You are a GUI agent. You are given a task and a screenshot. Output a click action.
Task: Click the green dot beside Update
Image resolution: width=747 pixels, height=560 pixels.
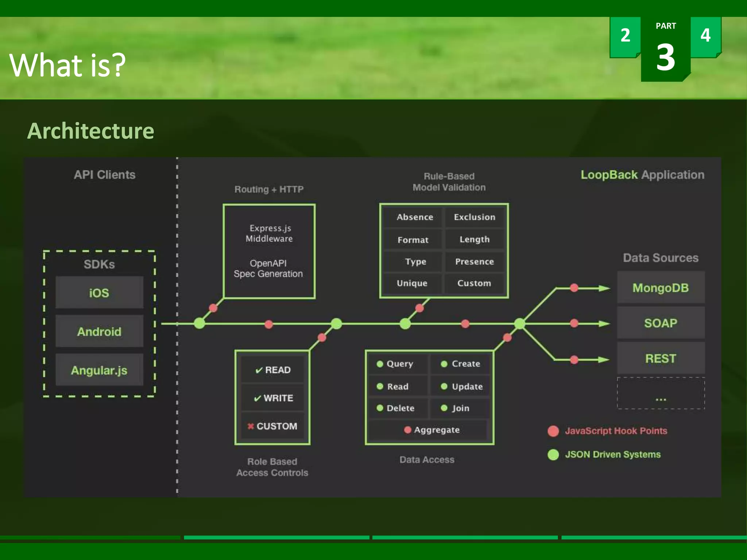click(444, 386)
